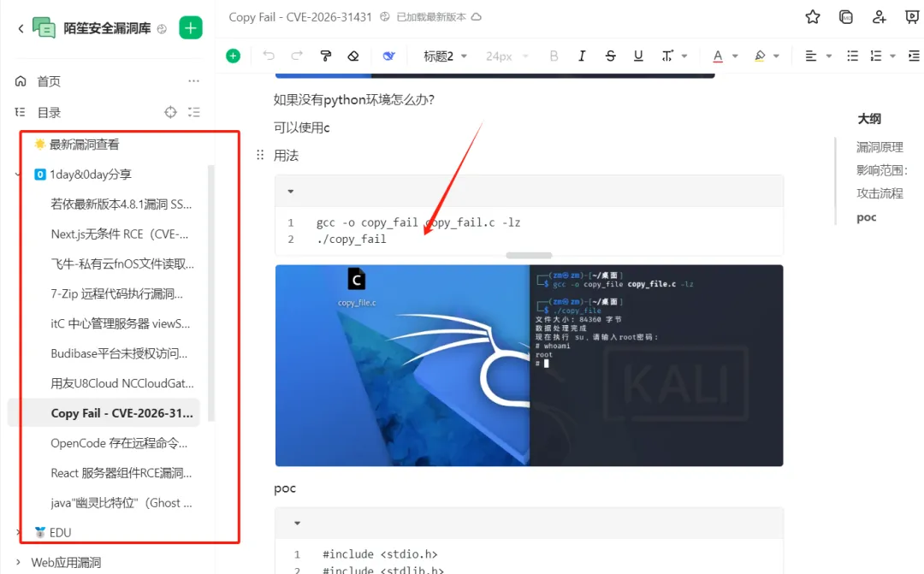Open 首页 in sidebar

point(49,81)
